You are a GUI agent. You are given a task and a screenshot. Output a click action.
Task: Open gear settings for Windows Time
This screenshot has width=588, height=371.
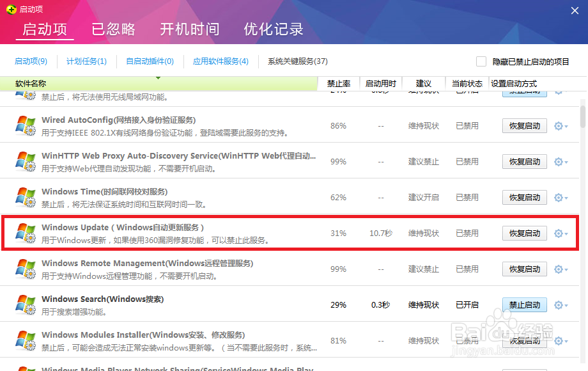561,198
